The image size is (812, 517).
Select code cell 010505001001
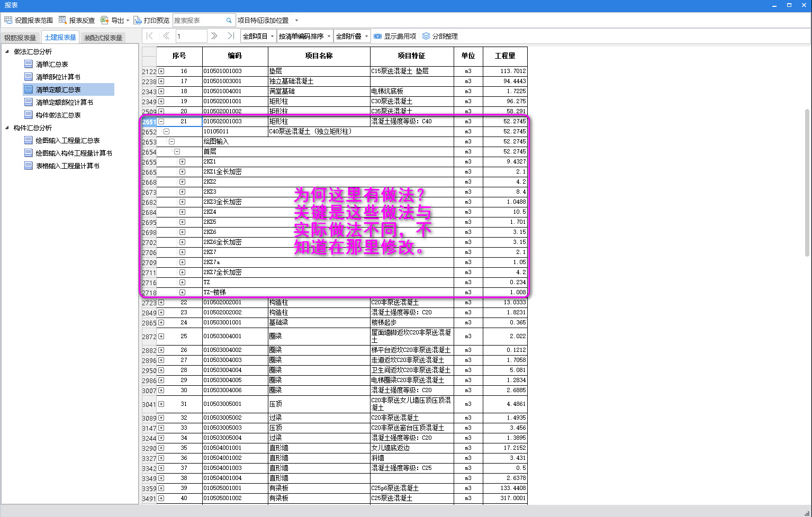point(235,488)
